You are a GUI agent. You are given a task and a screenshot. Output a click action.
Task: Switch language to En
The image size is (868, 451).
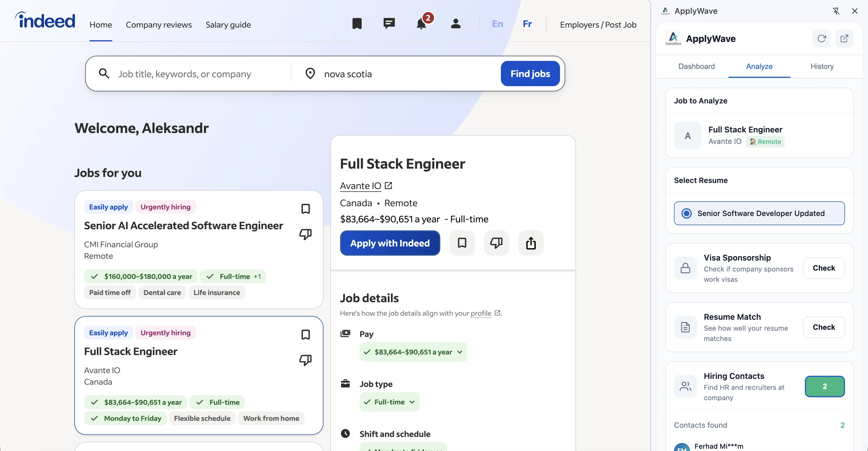tap(497, 24)
